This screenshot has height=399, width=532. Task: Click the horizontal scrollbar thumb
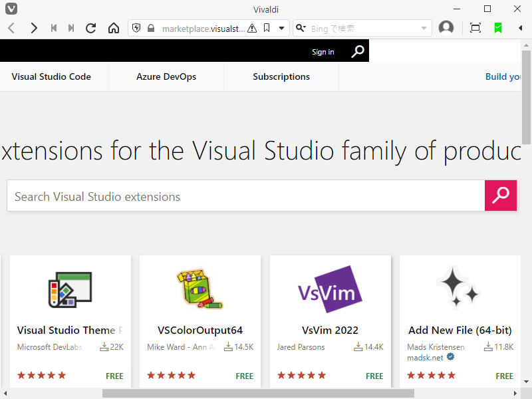[x=258, y=393]
